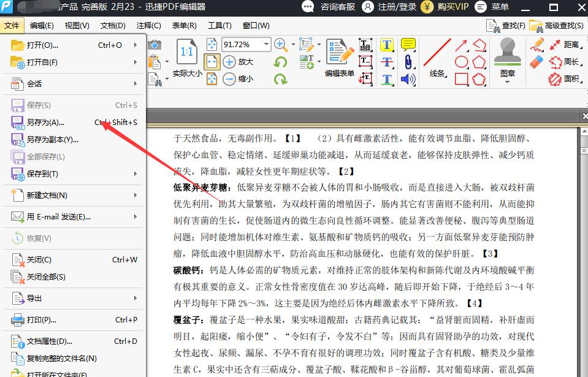Select the strikethrough text tool
Image resolution: width=588 pixels, height=377 pixels.
(x=386, y=61)
